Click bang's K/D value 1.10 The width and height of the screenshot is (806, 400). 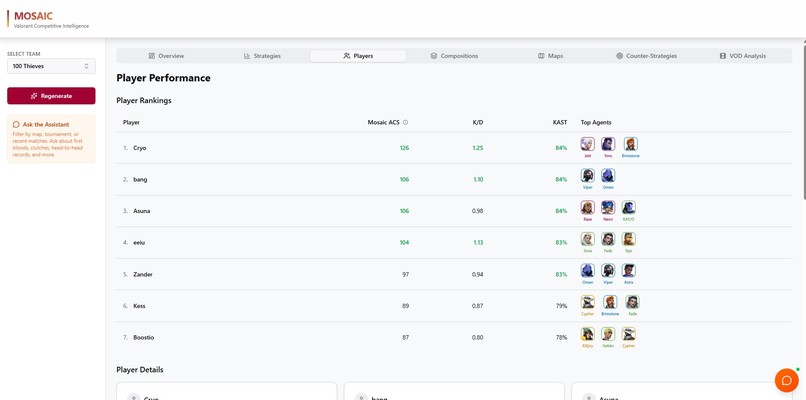[478, 179]
